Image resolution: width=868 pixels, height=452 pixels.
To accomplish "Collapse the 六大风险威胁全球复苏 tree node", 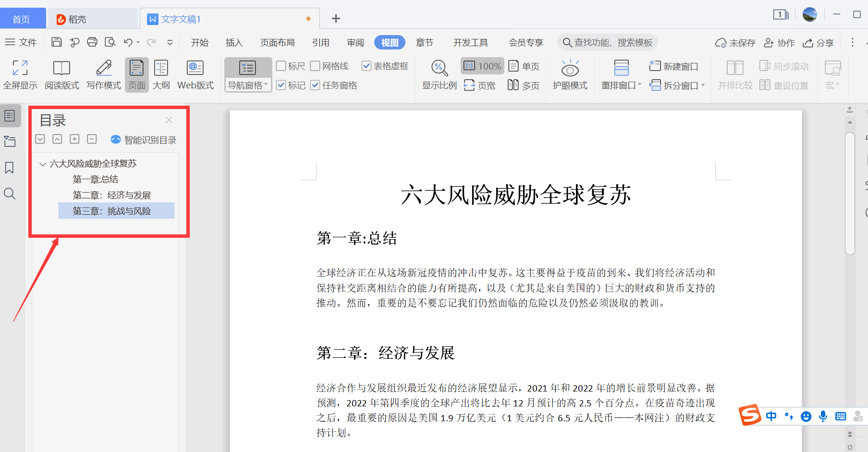I will click(x=42, y=163).
